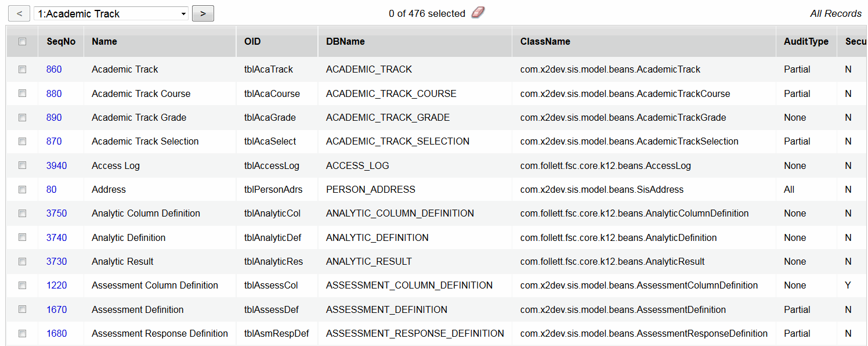Open SeqNo 1680 link

point(56,333)
